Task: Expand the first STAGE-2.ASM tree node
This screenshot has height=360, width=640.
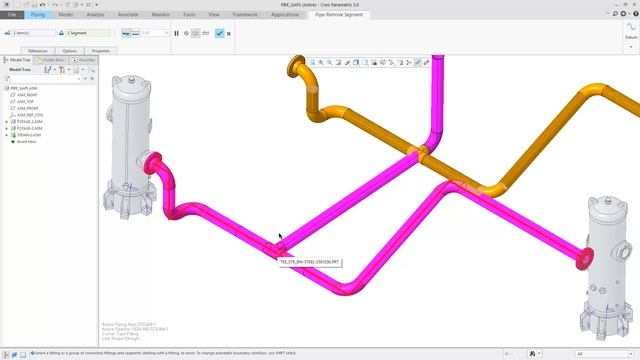Action: [x=7, y=122]
